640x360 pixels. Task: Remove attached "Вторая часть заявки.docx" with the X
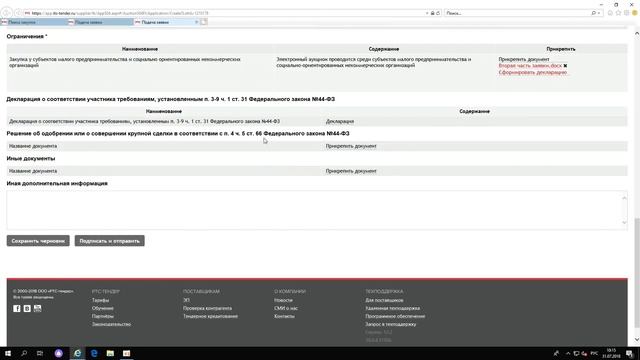click(565, 66)
